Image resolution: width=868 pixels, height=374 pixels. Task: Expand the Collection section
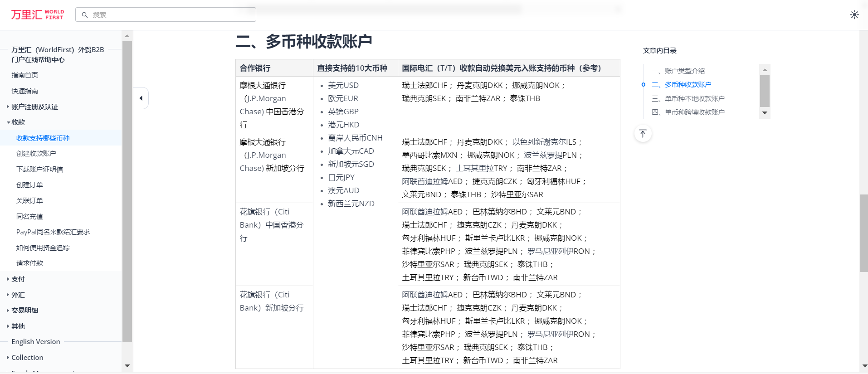pyautogui.click(x=25, y=358)
